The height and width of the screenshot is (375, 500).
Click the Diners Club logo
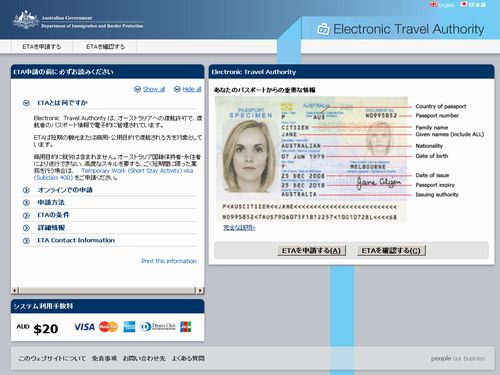pyautogui.click(x=158, y=327)
